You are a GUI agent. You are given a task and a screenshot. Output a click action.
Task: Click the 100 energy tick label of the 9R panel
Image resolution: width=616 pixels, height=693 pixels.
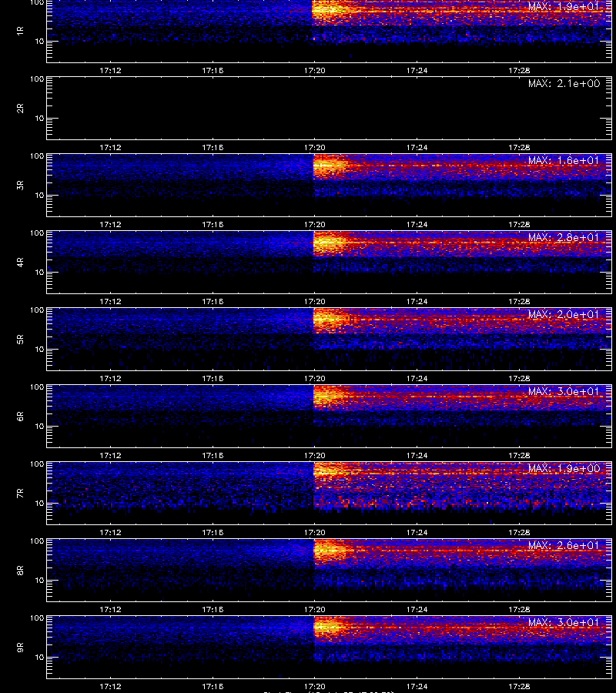tap(37, 618)
